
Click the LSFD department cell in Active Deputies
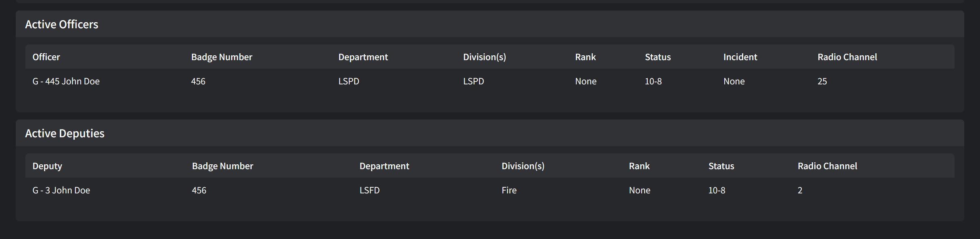click(x=369, y=190)
